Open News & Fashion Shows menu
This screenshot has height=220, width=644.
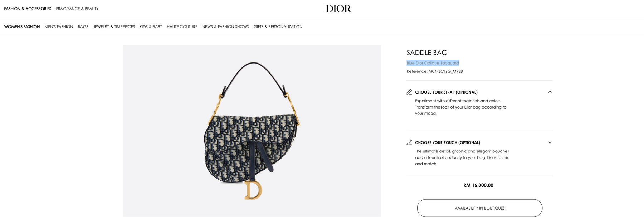point(225,27)
